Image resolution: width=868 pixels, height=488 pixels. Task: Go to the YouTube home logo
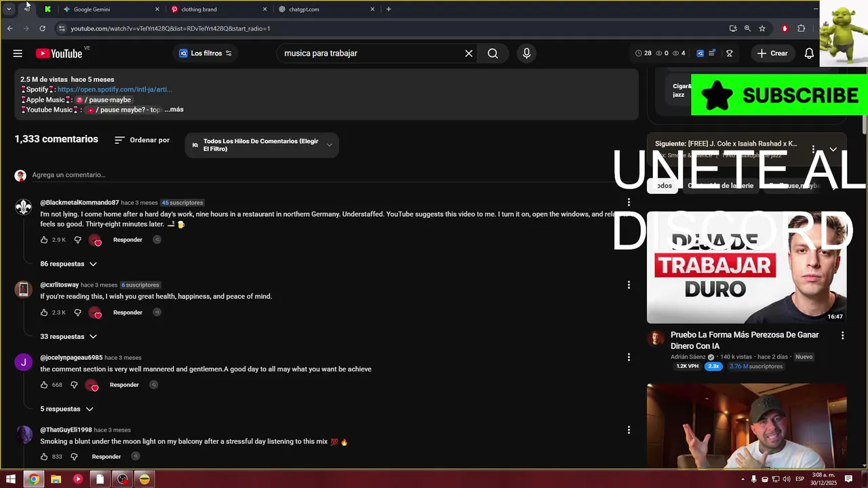(59, 54)
